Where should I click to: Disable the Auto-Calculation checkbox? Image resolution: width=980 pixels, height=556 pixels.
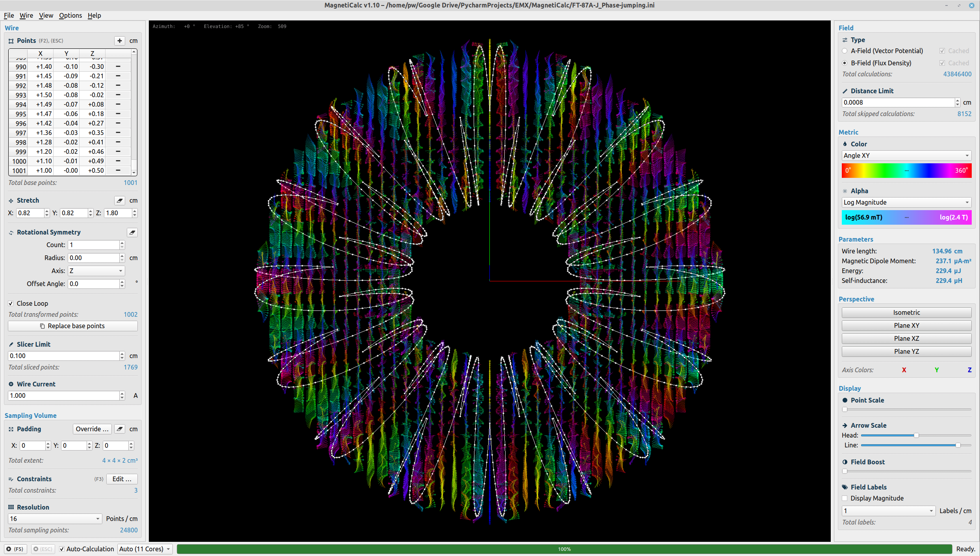(62, 549)
